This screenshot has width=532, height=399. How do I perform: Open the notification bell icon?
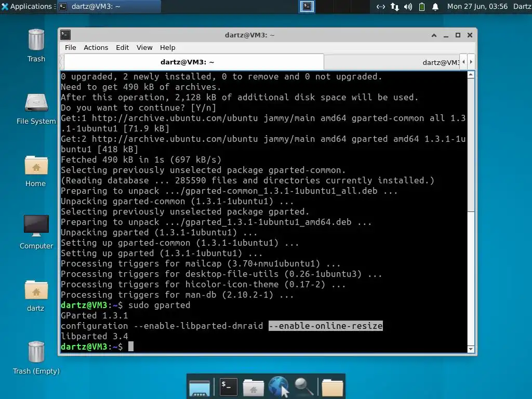pyautogui.click(x=435, y=6)
